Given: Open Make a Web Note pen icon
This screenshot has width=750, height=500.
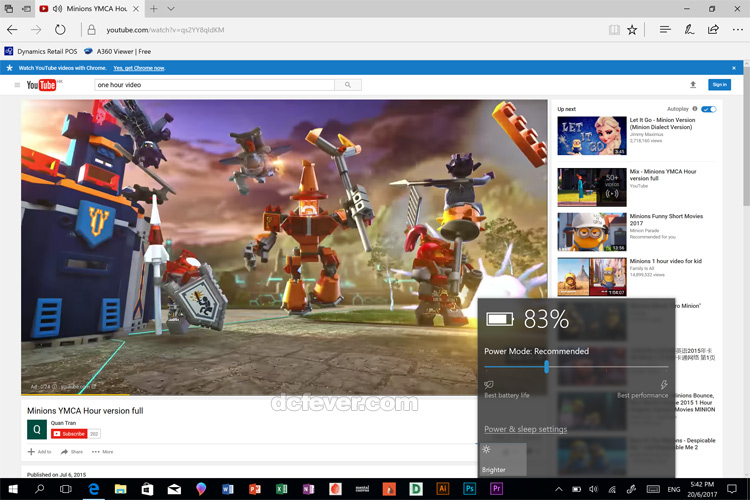Looking at the screenshot, I should (x=689, y=30).
